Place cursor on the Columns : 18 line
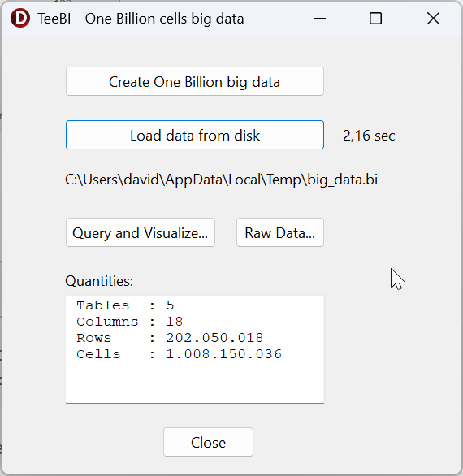Viewport: 463px width, 476px height. point(129,322)
